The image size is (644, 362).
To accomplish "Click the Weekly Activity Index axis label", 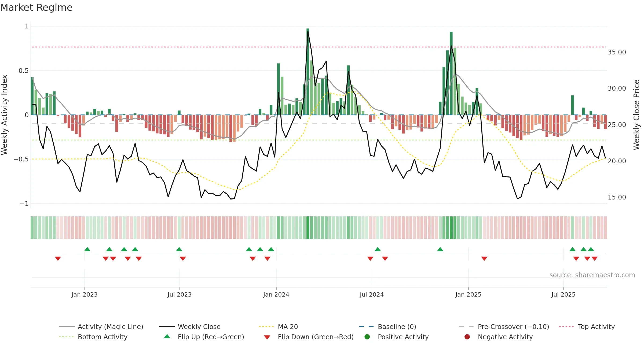I will [5, 115].
